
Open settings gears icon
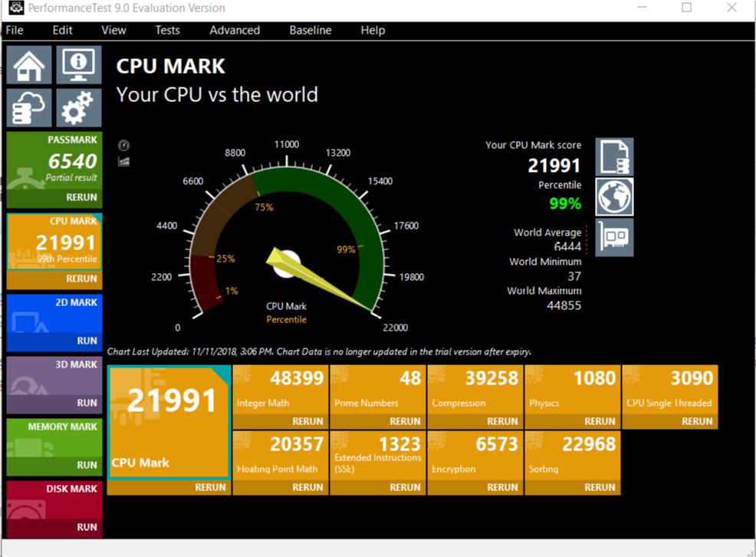[x=78, y=107]
